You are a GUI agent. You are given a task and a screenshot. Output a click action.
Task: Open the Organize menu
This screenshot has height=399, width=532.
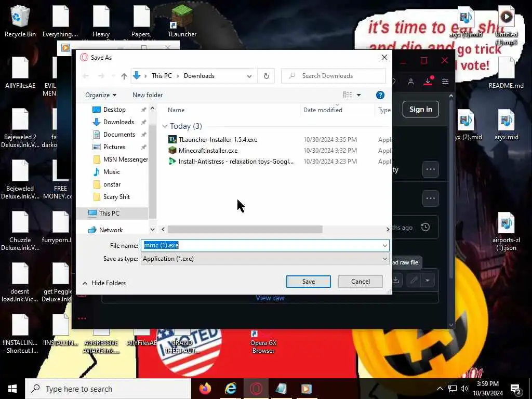click(x=100, y=95)
